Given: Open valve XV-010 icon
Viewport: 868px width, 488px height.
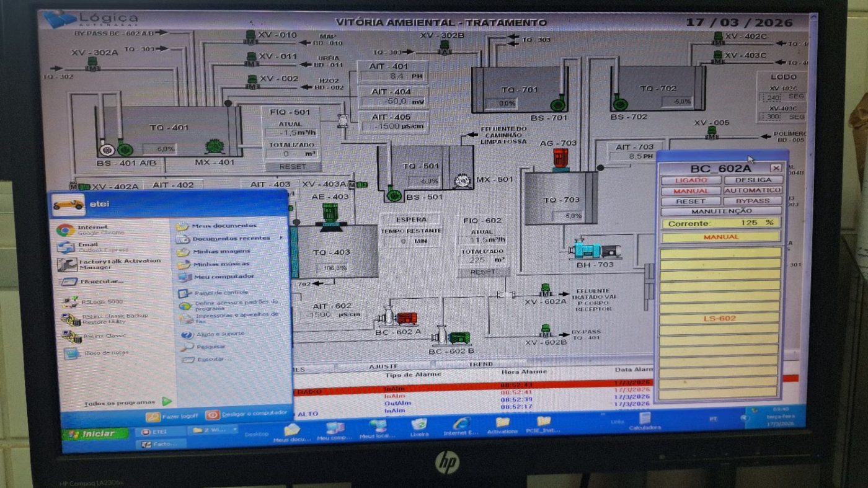Looking at the screenshot, I should coord(251,37).
